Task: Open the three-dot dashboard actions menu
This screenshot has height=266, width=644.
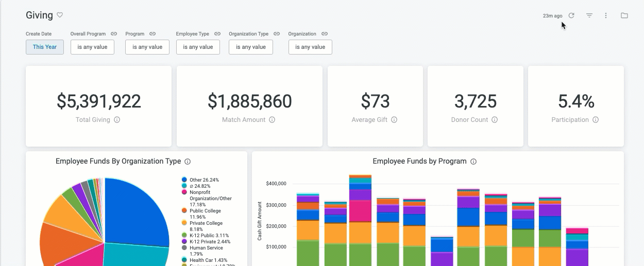Action: pos(606,15)
